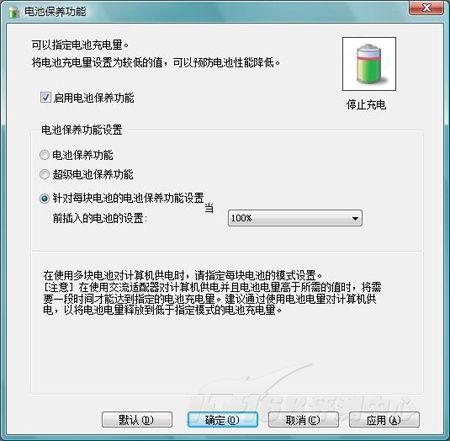
Task: Click the 可以指定电池充电量 description line
Action: 80,45
